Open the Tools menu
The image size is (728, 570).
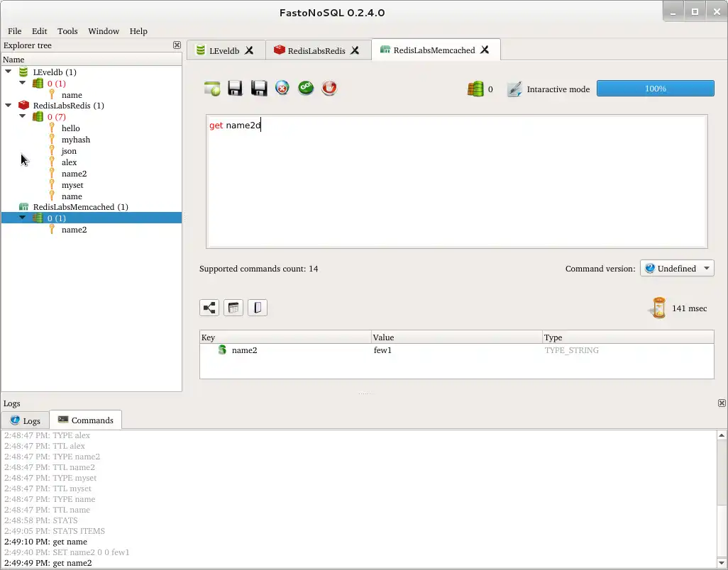[x=67, y=31]
